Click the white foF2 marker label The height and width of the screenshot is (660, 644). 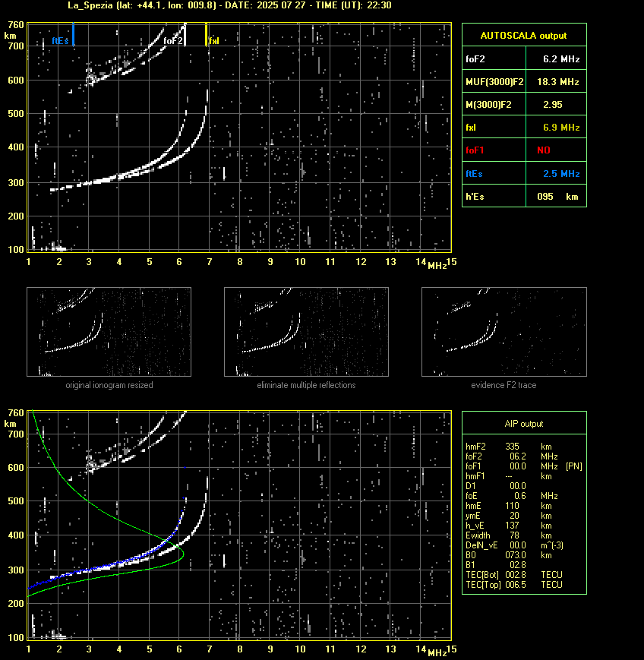173,41
